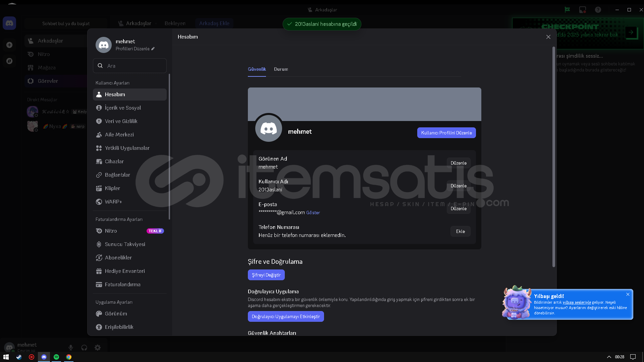Click pencil icon next to Profilleri Düzenle
644x362 pixels.
pos(153,49)
